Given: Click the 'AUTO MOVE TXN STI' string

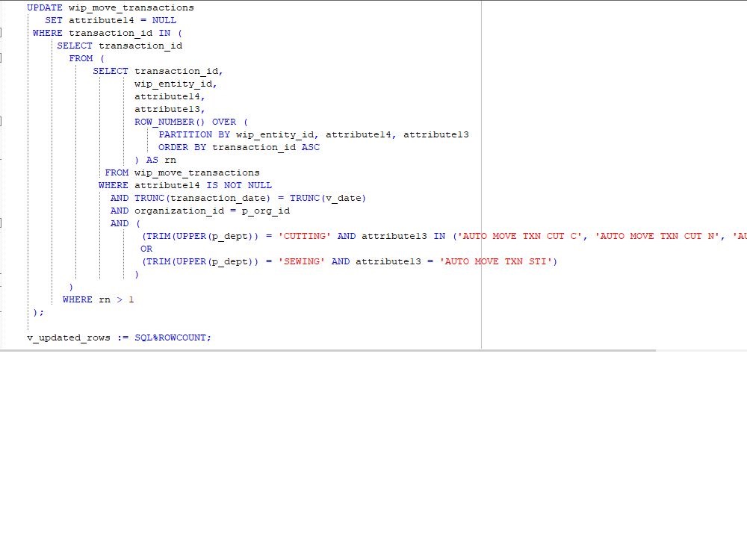Looking at the screenshot, I should click(496, 261).
